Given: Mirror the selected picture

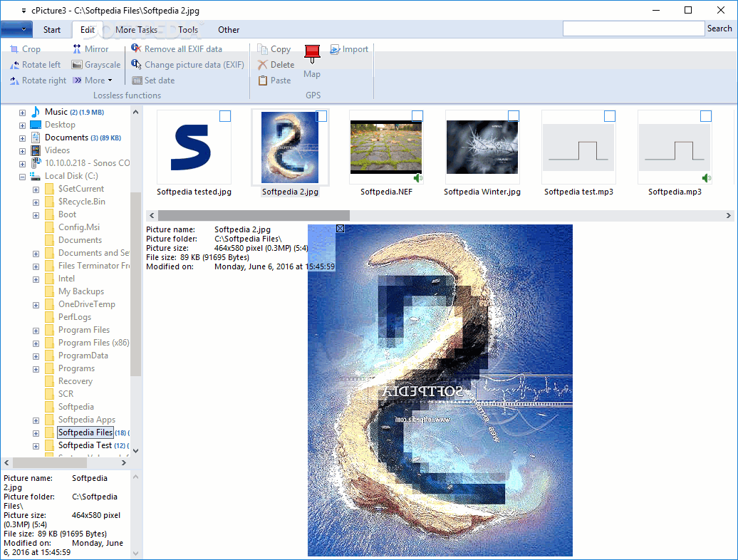Looking at the screenshot, I should (90, 49).
